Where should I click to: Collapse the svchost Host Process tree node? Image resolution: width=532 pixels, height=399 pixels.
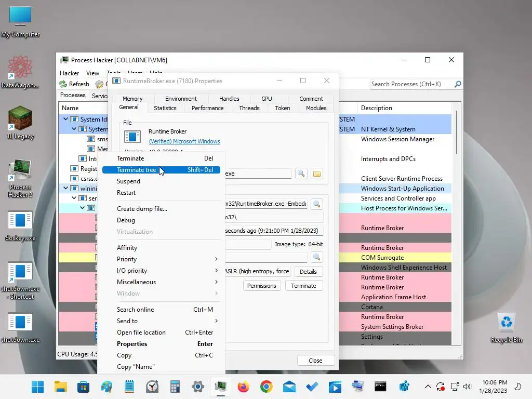pos(83,208)
